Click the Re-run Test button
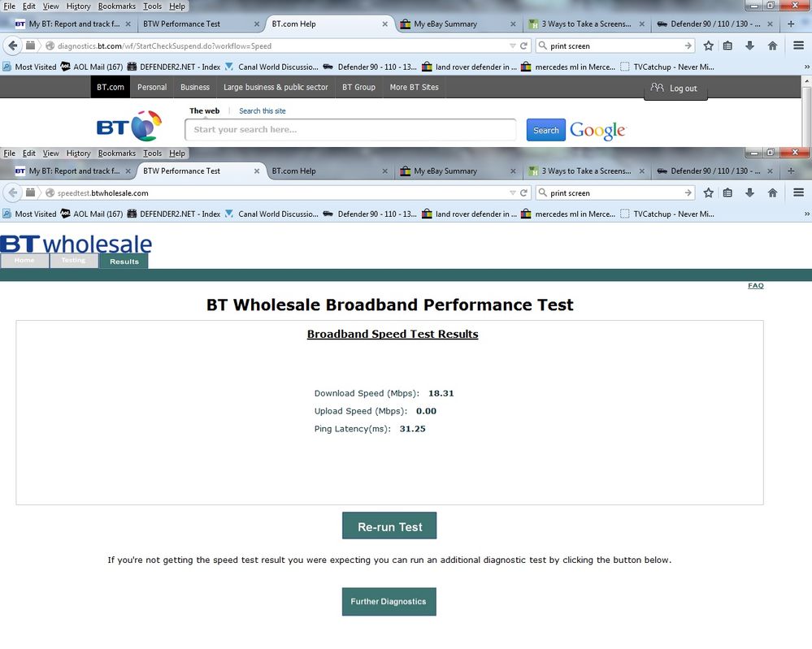Screen dimensions: 812x649 click(x=389, y=526)
